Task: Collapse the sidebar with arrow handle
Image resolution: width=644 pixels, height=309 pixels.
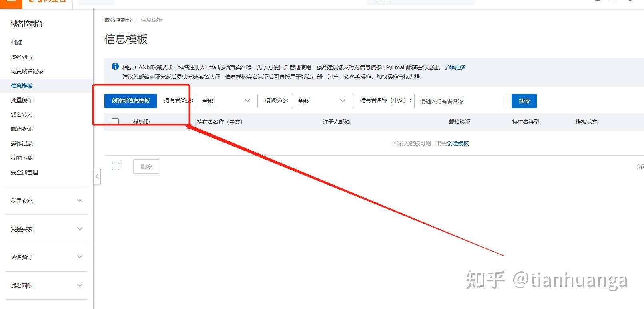Action: (x=97, y=176)
